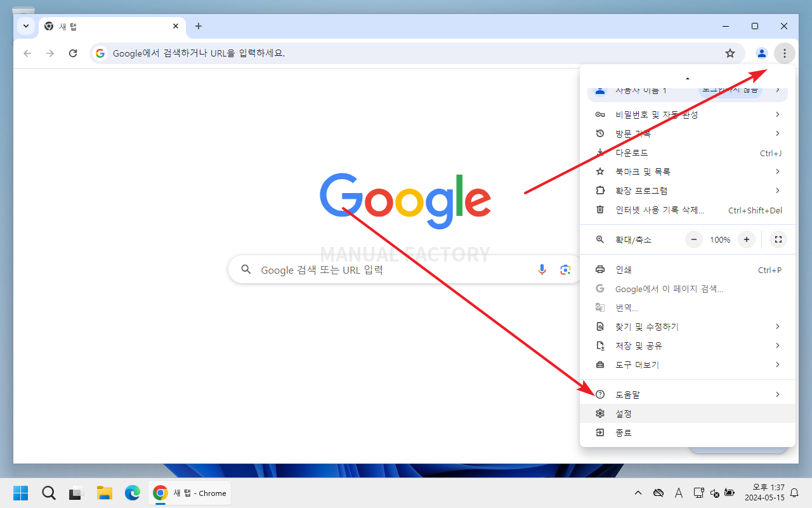Click the exit icon beside 종료
The width and height of the screenshot is (812, 508).
(x=600, y=432)
